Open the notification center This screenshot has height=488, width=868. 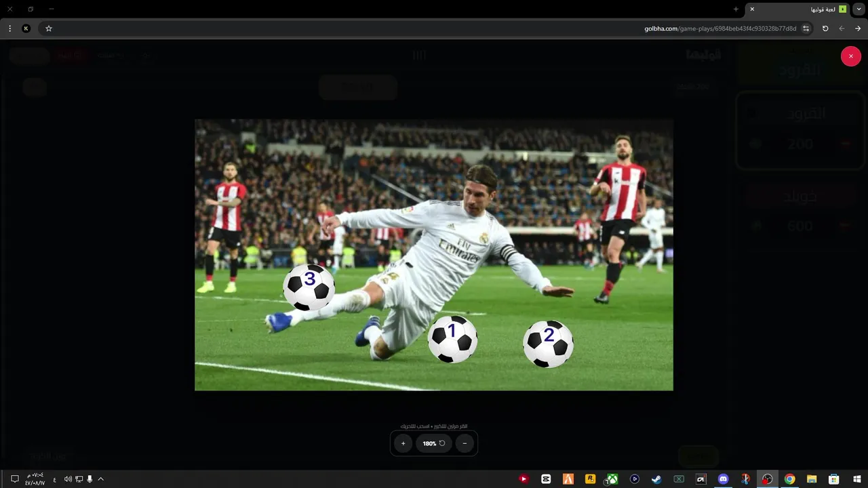[x=14, y=479]
